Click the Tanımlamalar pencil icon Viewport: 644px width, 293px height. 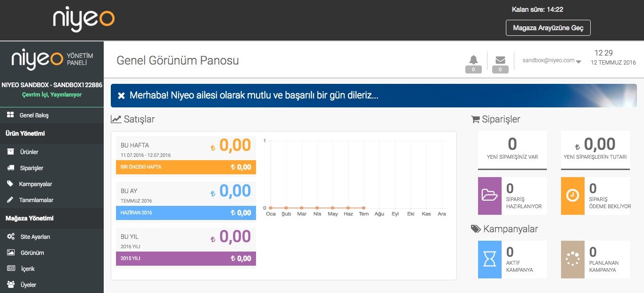tap(10, 200)
